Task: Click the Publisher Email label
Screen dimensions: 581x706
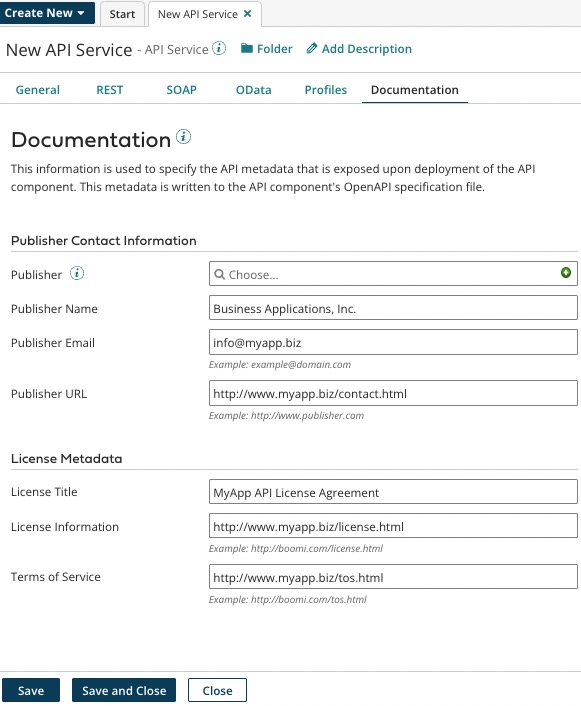Action: coord(53,343)
